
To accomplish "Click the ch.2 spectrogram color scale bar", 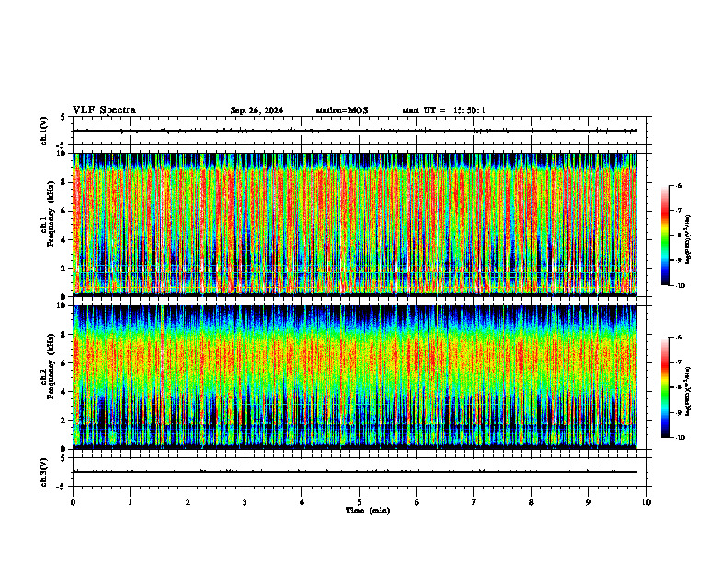I will pos(665,387).
